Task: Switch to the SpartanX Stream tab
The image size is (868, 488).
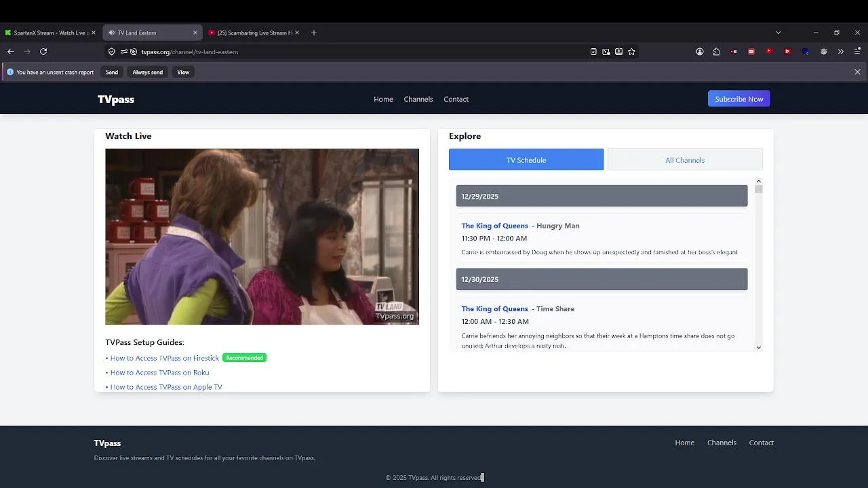Action: pos(50,33)
